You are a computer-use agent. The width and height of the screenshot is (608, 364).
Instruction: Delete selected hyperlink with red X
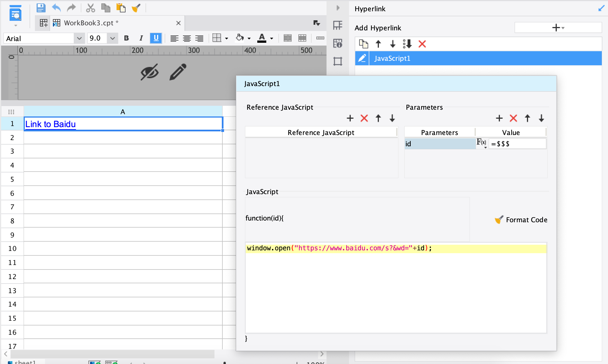tap(422, 44)
